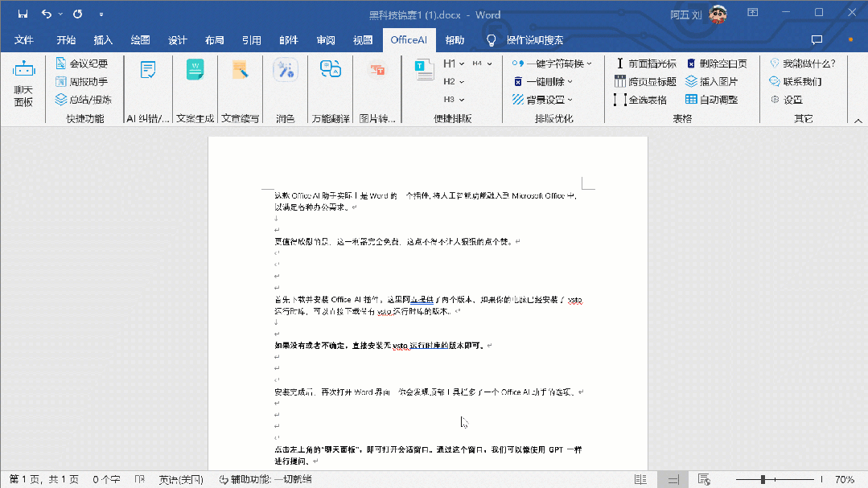
Task: Click 辅助功能 accessibility status
Action: click(265, 480)
